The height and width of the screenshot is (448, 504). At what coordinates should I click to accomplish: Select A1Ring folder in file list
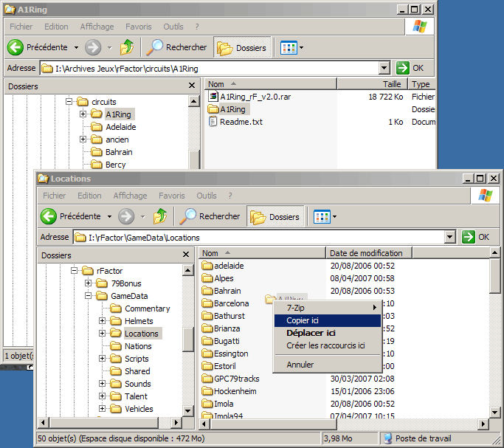tap(227, 109)
